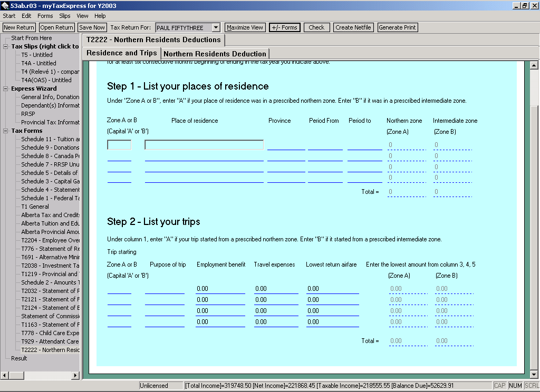Switch to Northern Residents Deduction tab
This screenshot has width=540, height=392.
215,54
